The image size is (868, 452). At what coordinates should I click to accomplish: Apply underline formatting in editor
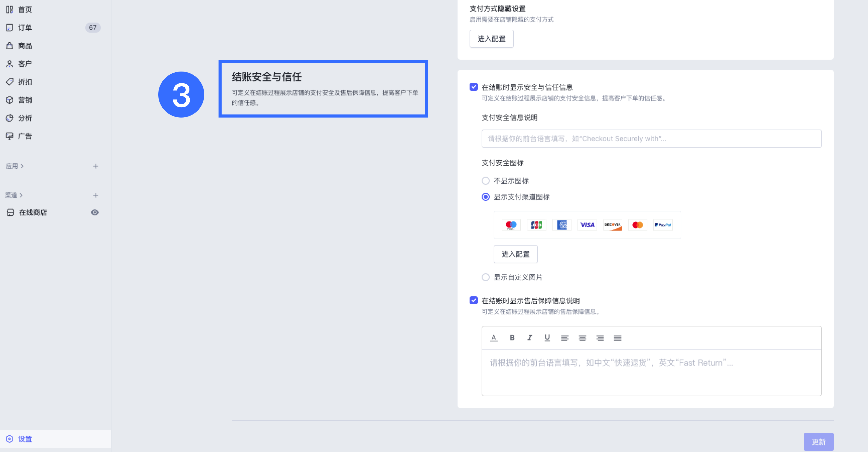tap(547, 338)
